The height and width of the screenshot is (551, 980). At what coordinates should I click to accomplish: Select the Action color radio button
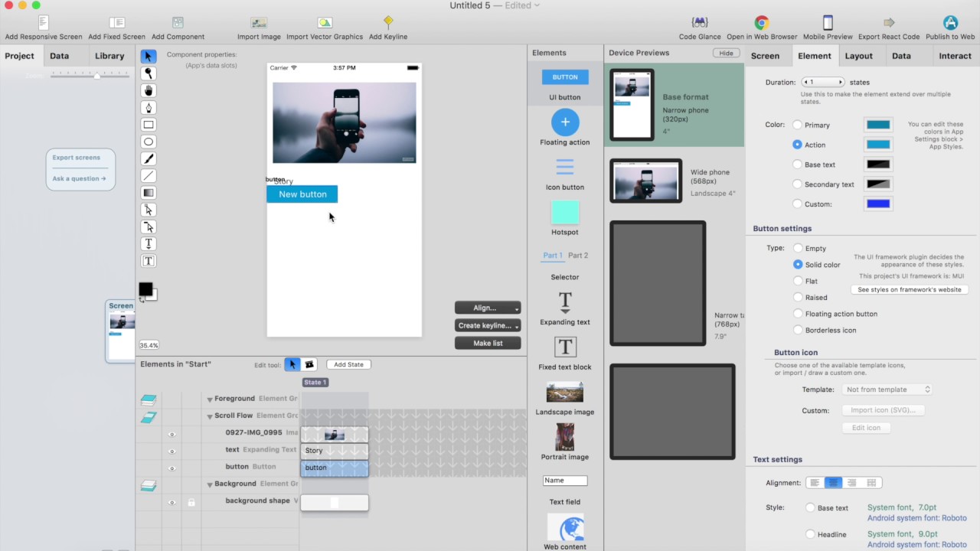pos(797,145)
